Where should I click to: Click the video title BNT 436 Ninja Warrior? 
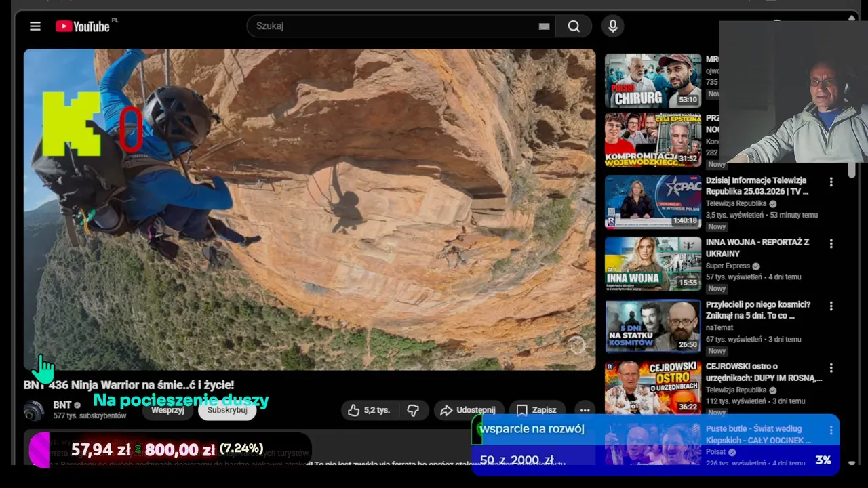129,385
